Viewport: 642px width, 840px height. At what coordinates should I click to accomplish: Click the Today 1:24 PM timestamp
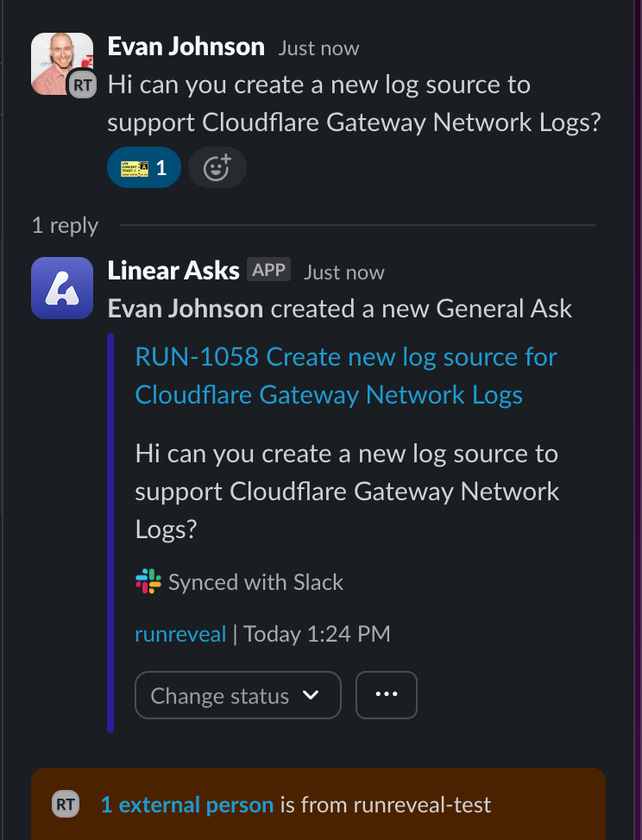coord(317,634)
